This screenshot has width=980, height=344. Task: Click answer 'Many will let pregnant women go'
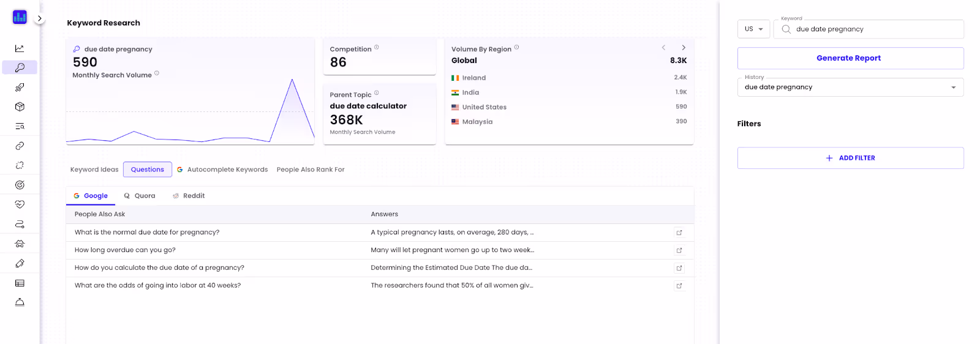452,250
